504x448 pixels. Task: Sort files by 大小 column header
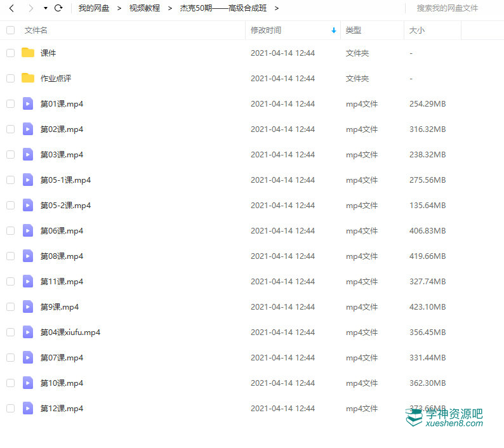pyautogui.click(x=417, y=30)
